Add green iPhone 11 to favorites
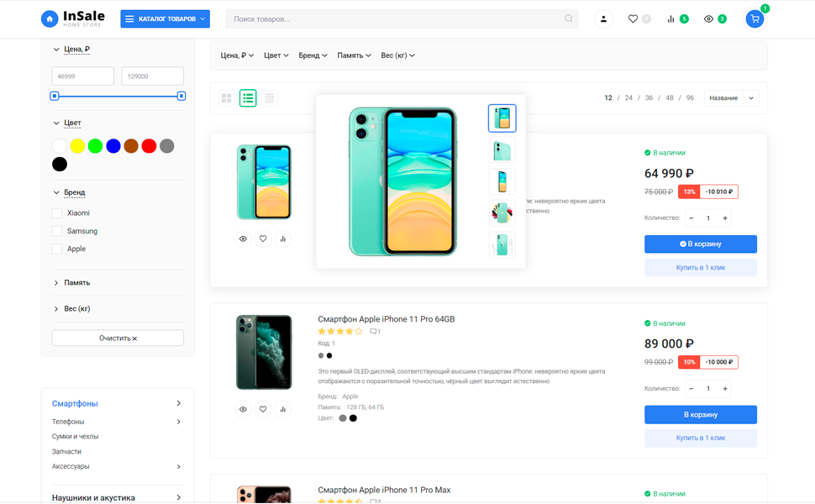The width and height of the screenshot is (815, 504). click(x=263, y=239)
